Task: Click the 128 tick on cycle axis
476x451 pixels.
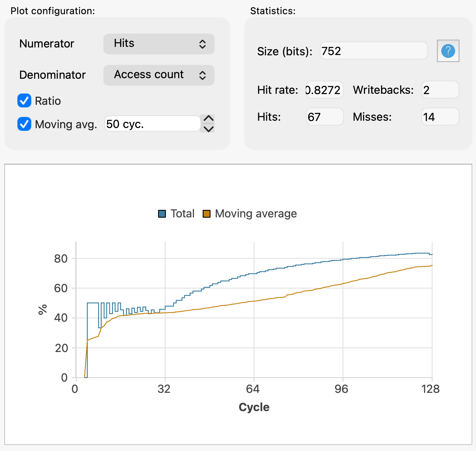Action: [431, 389]
